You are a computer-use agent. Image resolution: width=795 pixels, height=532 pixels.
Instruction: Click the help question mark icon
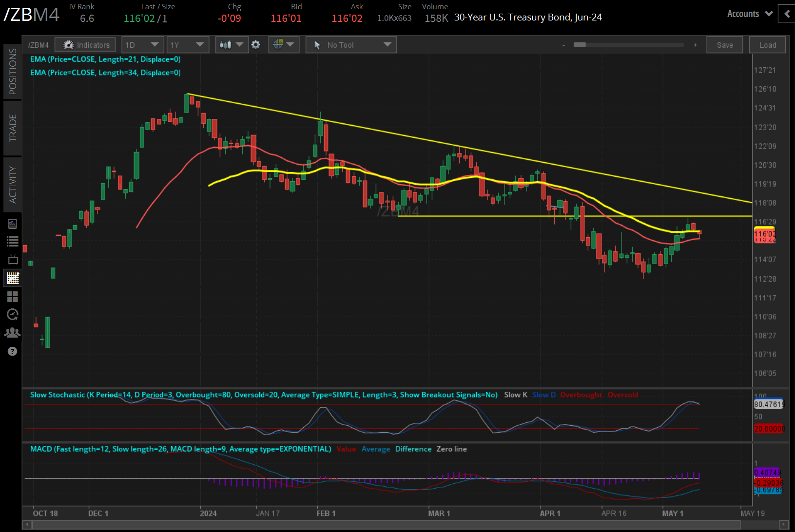(13, 351)
